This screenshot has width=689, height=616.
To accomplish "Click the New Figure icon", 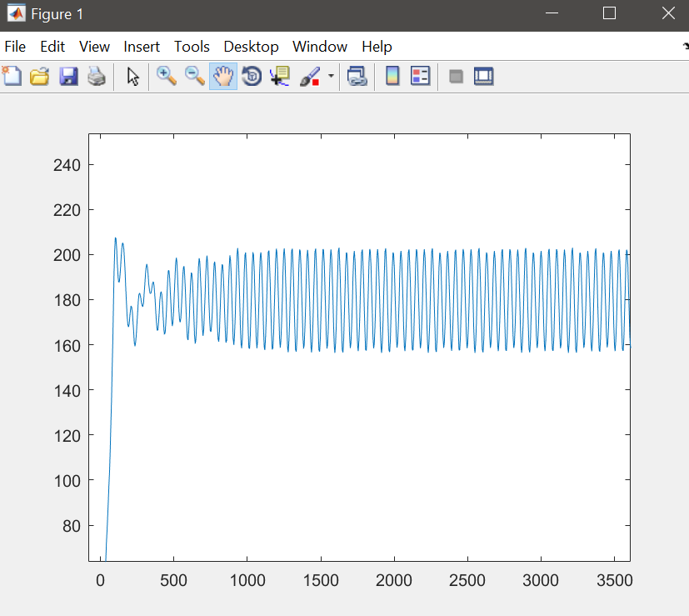I will click(12, 77).
